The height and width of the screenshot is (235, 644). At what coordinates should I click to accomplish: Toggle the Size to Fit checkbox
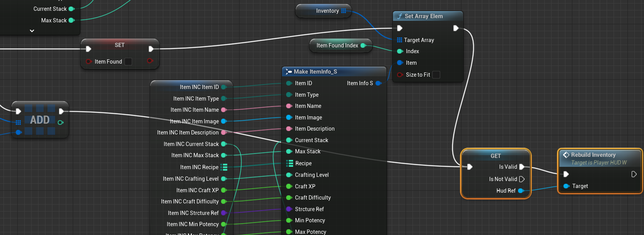[436, 75]
